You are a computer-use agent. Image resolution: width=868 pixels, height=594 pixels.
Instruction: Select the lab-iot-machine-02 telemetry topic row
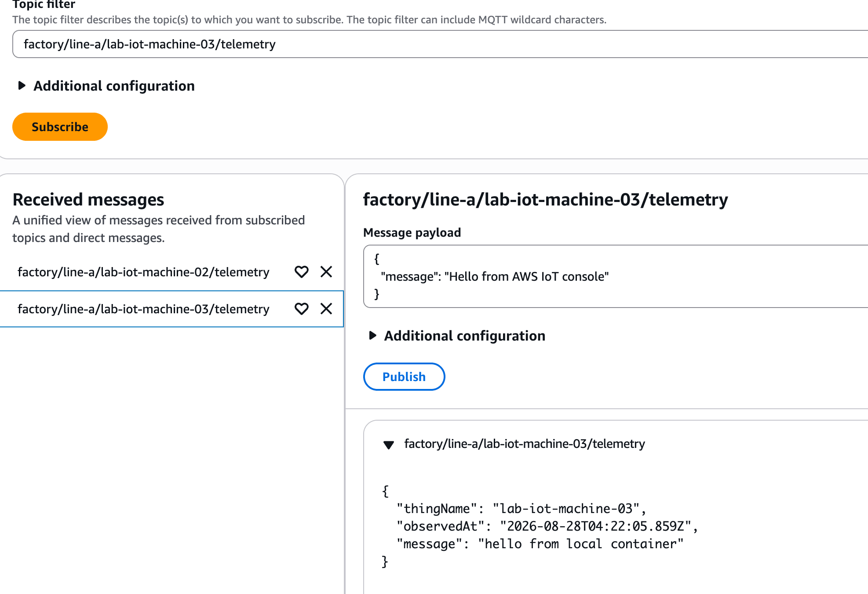171,272
